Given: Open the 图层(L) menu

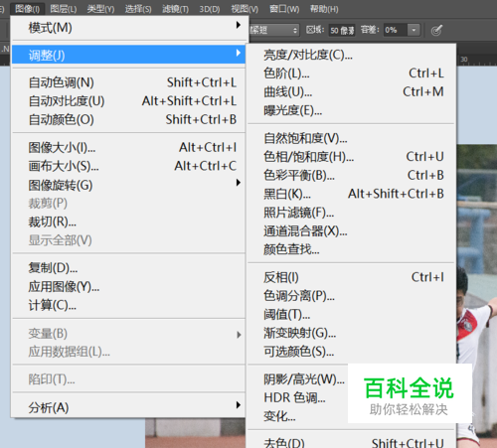Looking at the screenshot, I should (x=64, y=9).
